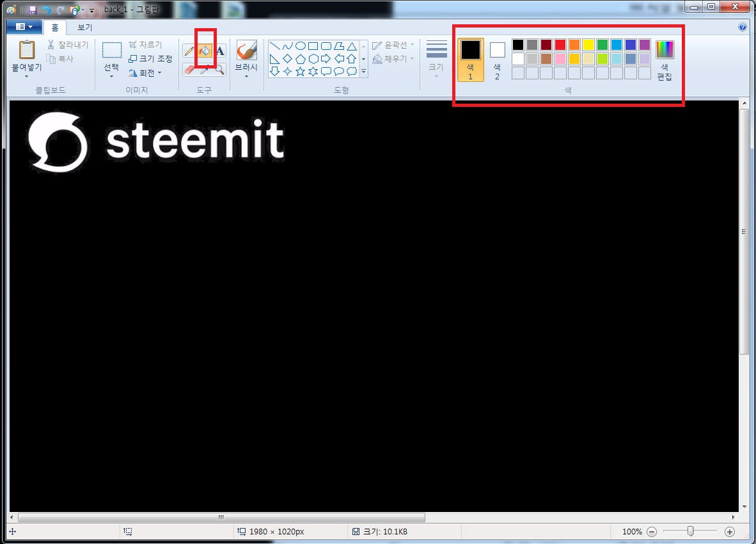Image resolution: width=756 pixels, height=544 pixels.
Task: Open the Fill (채우기) dropdown
Action: coord(393,59)
